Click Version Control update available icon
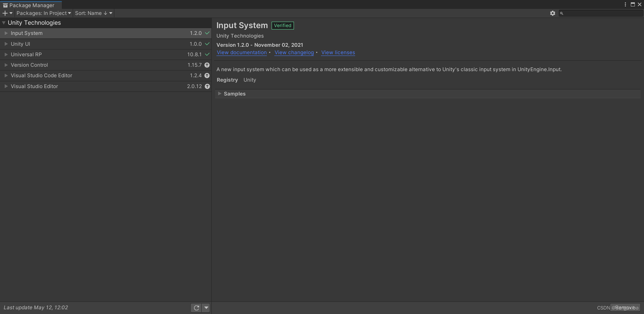The width and height of the screenshot is (644, 314). click(x=207, y=65)
